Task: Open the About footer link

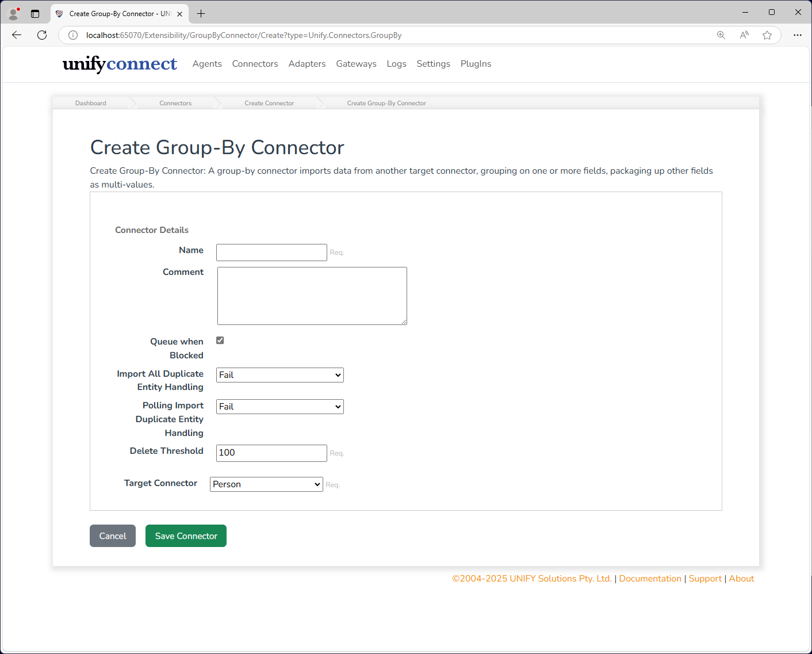Action: (741, 579)
